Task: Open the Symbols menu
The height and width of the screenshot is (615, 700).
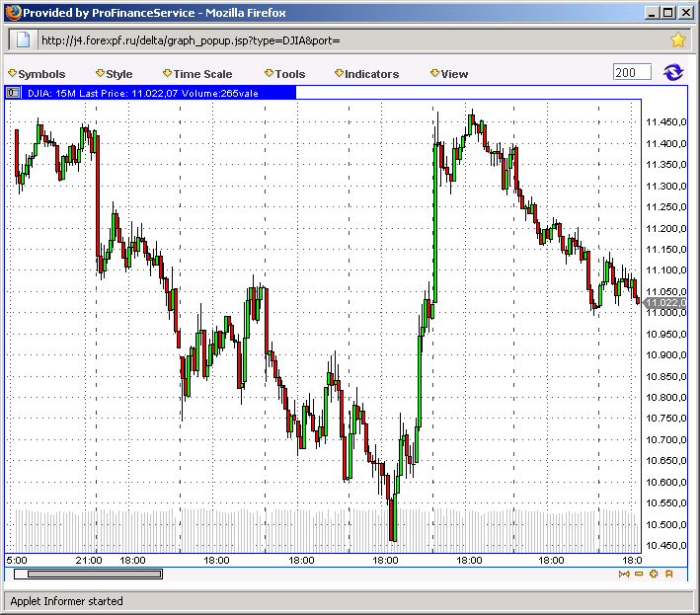Action: [x=37, y=74]
